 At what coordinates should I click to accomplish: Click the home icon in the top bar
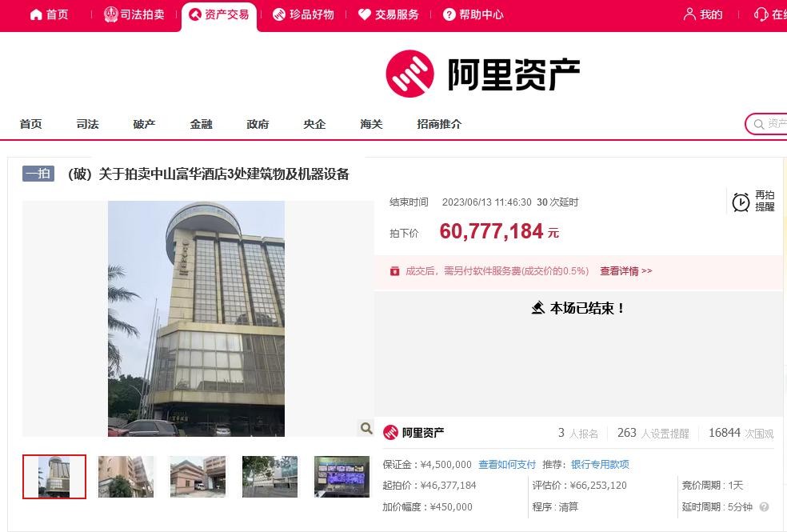point(36,14)
